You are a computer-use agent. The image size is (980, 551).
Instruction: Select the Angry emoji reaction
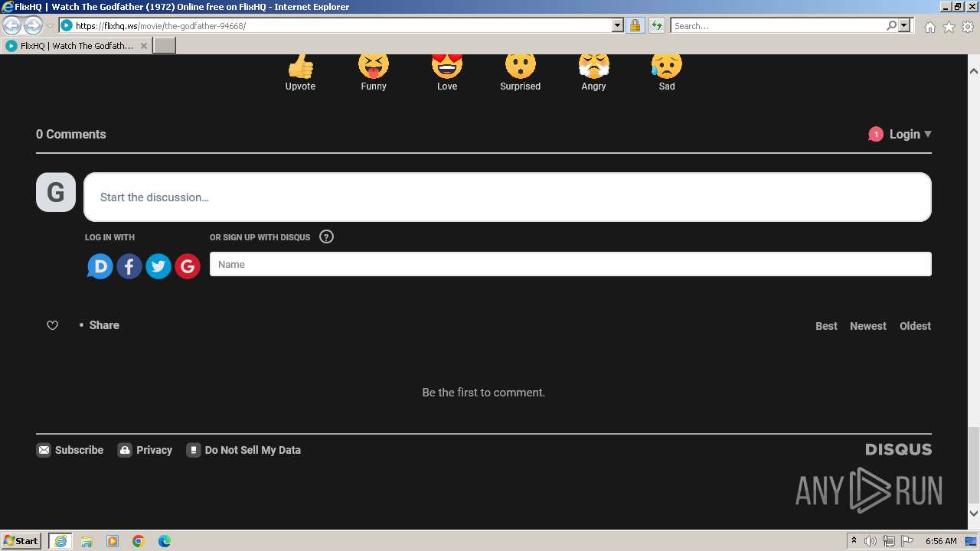(x=593, y=67)
